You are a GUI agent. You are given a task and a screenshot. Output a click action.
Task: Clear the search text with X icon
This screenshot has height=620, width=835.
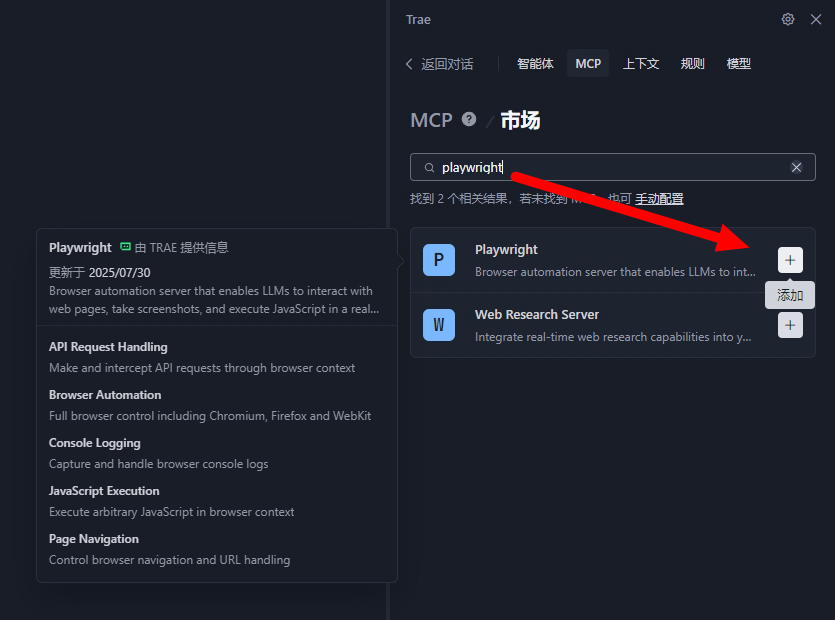coord(796,167)
